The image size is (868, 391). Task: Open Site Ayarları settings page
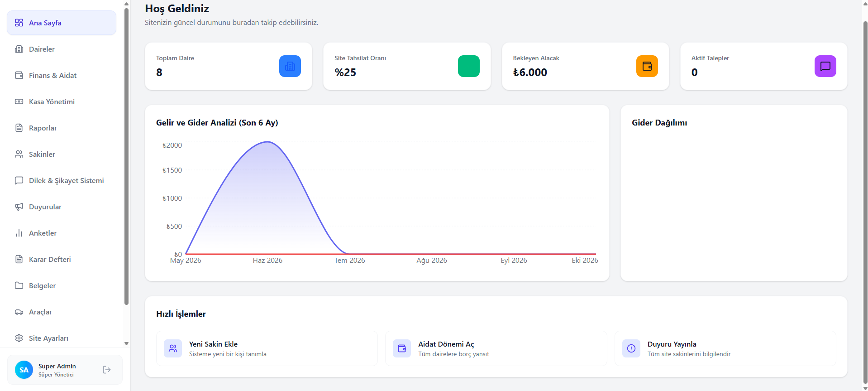(62, 338)
